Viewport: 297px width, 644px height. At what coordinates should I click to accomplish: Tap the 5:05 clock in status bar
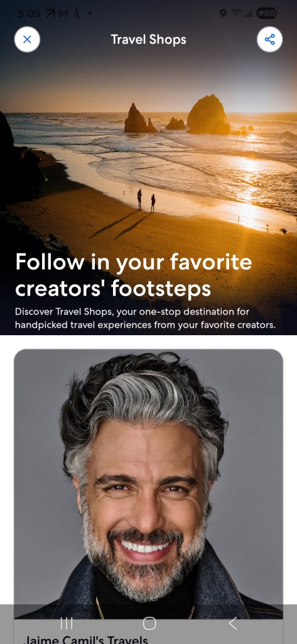pyautogui.click(x=30, y=14)
